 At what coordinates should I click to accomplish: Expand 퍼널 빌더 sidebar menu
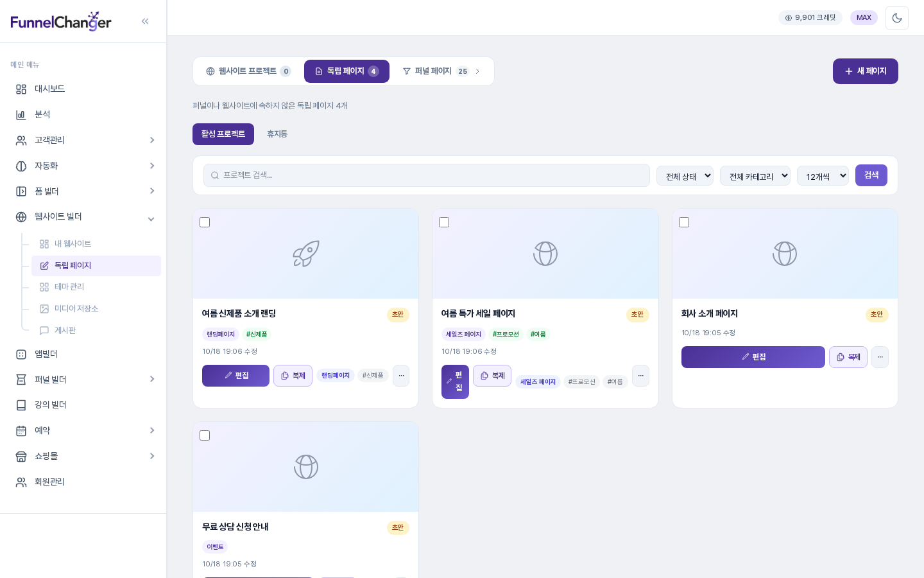(83, 380)
